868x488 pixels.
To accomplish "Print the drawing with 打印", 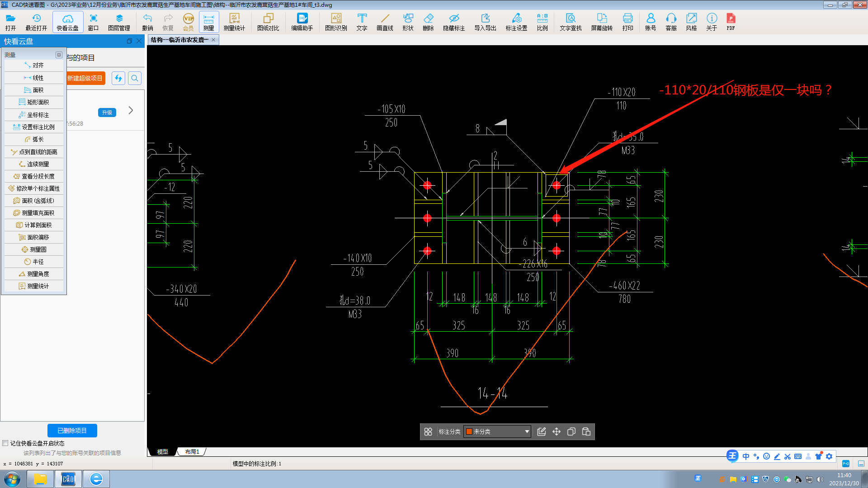I will point(627,22).
